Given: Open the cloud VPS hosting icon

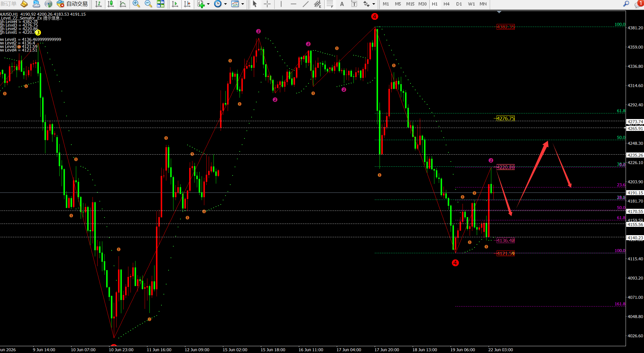Looking at the screenshot, I should coord(36,4).
